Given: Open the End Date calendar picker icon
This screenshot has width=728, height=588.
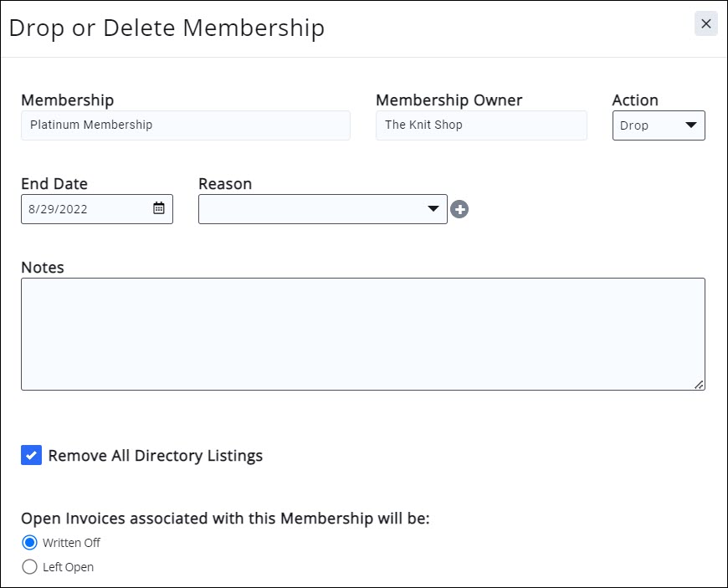Looking at the screenshot, I should point(159,209).
